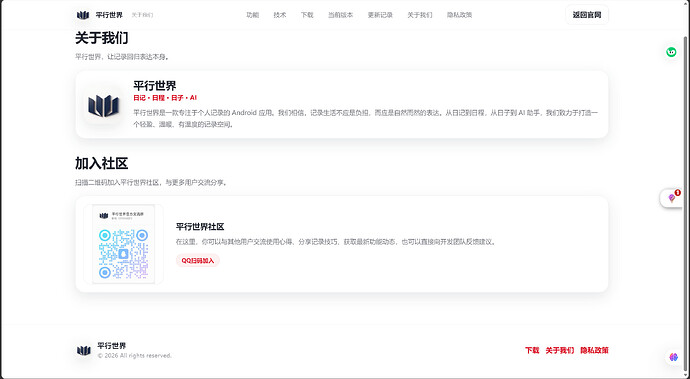Open the footer 下载 link
This screenshot has width=690, height=379.
tap(532, 350)
